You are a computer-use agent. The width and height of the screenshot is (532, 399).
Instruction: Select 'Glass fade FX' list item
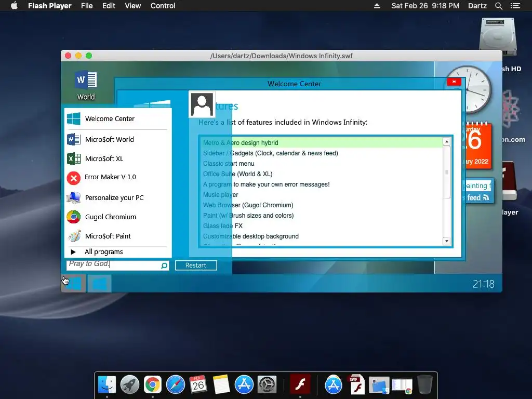(322, 226)
